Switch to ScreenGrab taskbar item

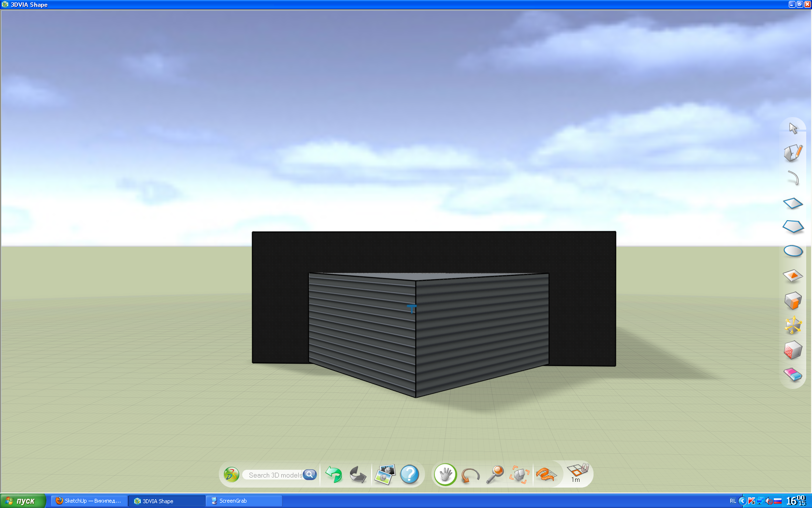[x=244, y=501]
